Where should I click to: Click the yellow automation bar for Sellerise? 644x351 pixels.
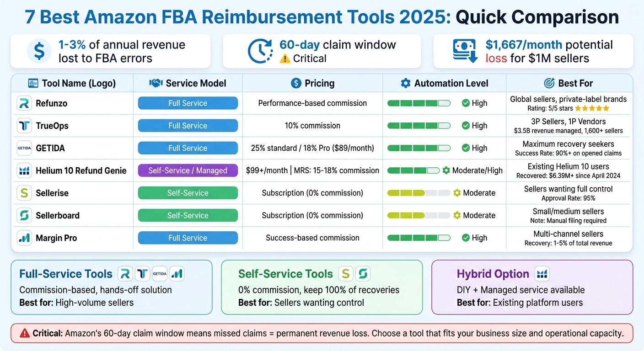(419, 193)
